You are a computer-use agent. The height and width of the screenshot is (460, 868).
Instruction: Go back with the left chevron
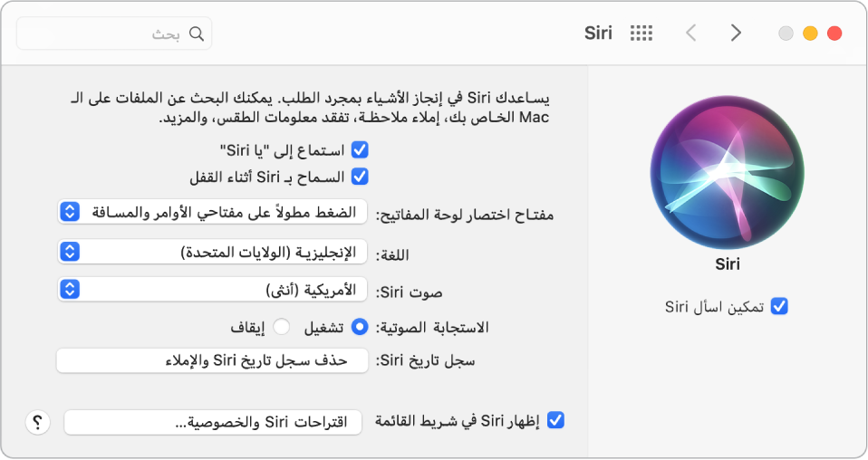coord(690,34)
